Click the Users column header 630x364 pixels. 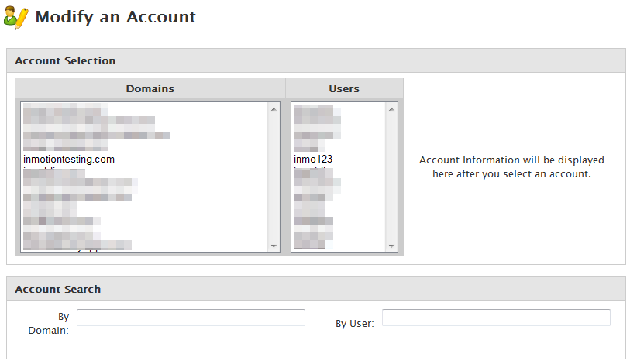point(344,88)
